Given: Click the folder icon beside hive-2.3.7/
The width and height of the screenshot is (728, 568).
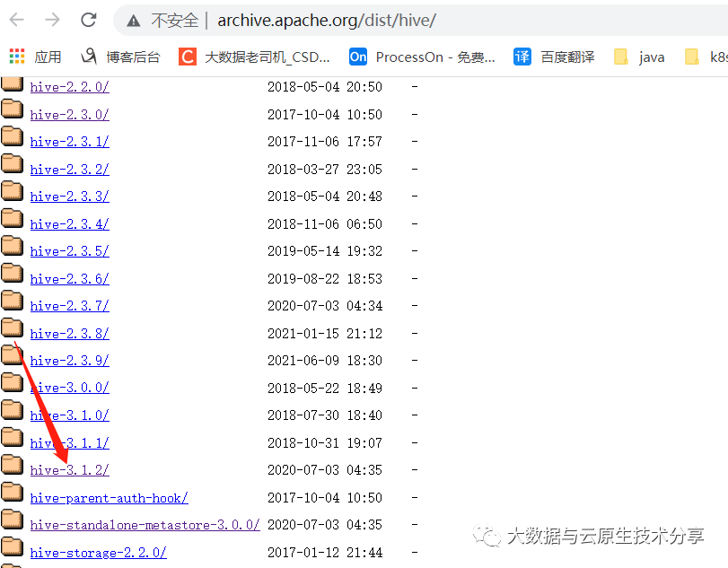Looking at the screenshot, I should tap(12, 301).
